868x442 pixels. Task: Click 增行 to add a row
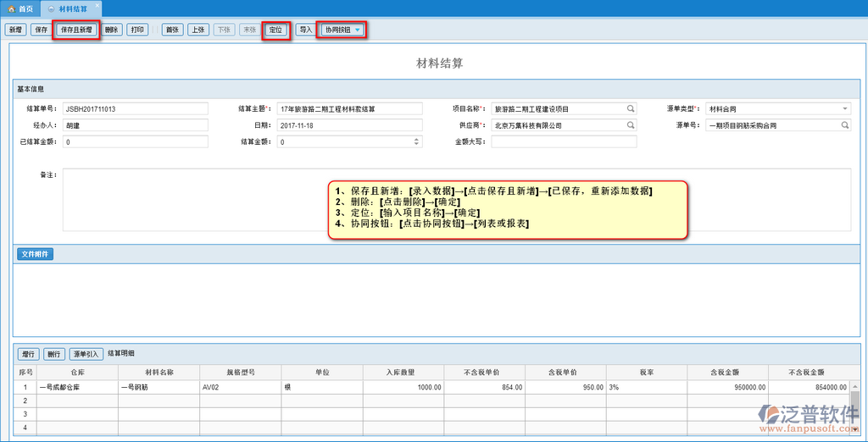[28, 354]
